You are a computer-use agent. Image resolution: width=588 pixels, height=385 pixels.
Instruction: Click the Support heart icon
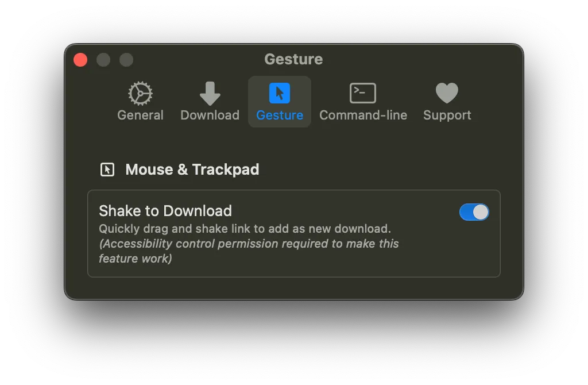click(x=447, y=92)
